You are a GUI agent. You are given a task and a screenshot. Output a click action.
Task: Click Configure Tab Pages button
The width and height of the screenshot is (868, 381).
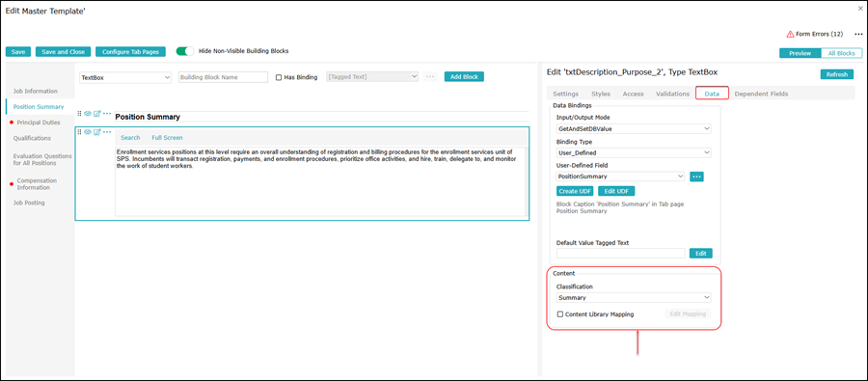click(130, 51)
